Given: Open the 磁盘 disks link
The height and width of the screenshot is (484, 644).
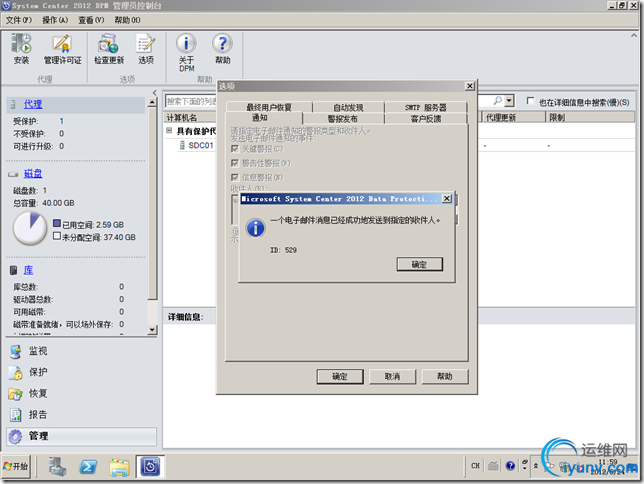Looking at the screenshot, I should click(33, 174).
